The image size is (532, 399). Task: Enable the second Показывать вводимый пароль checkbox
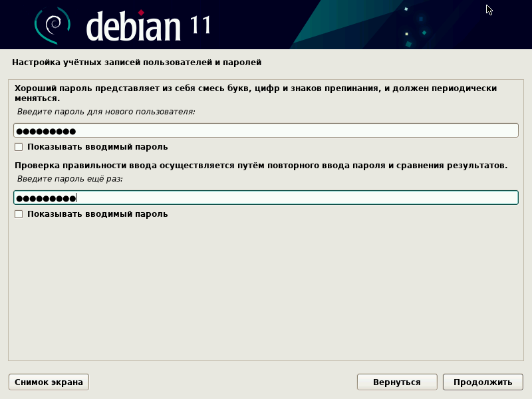pos(19,214)
